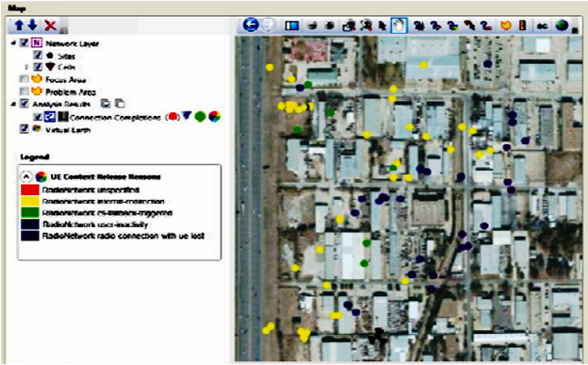Click the color wheel icon in Legend header
Viewport: 588px width, 365px height.
coord(41,176)
